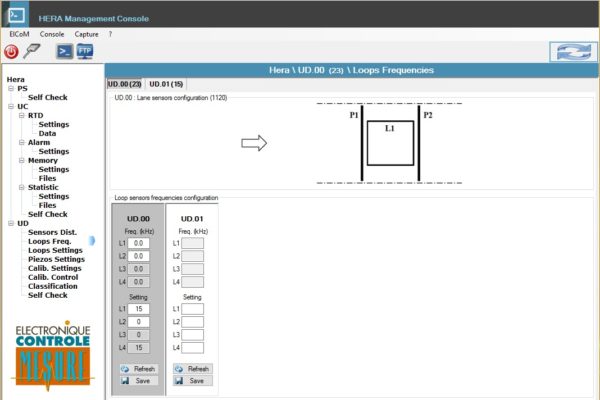Select Self Check under UD
This screenshot has height=400, width=600.
tap(48, 296)
